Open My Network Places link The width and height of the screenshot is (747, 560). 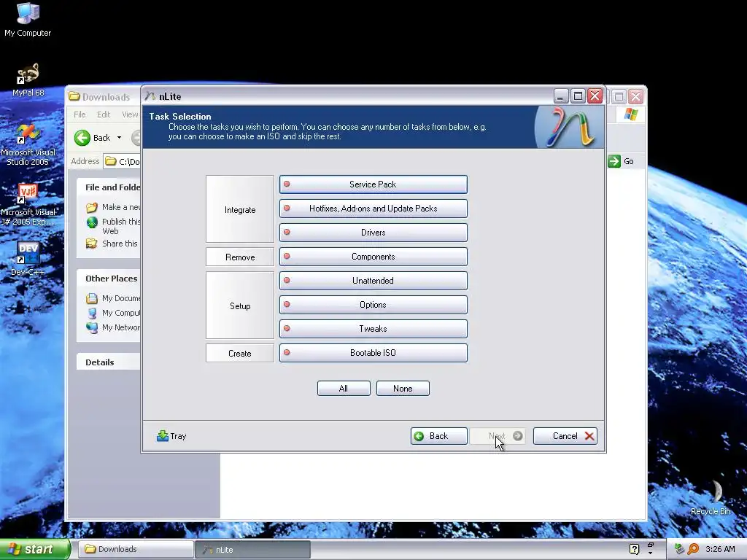point(113,327)
